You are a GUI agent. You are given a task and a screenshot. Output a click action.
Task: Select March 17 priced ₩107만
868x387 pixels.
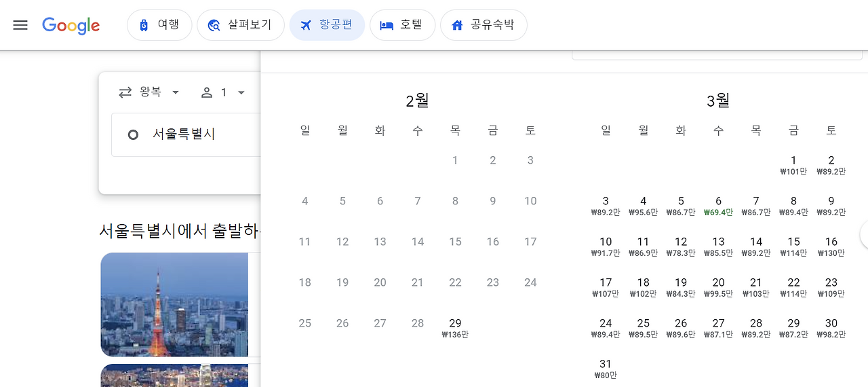pos(606,287)
